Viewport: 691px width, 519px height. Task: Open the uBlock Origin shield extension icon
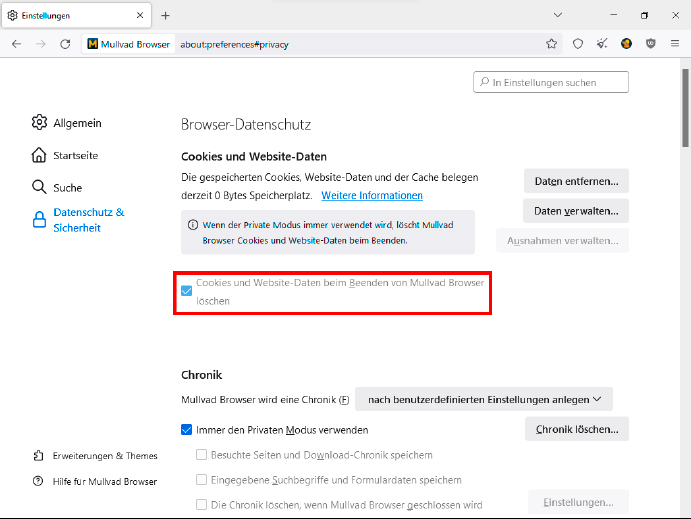650,44
